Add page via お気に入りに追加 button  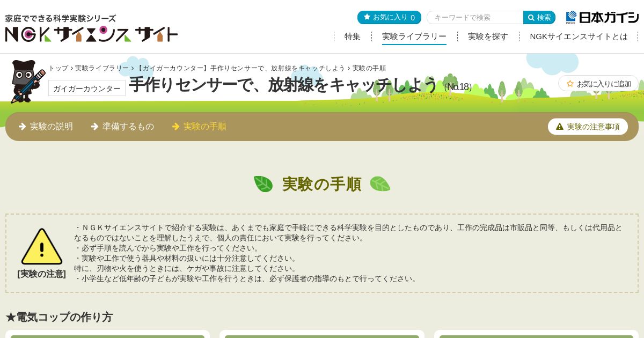598,83
